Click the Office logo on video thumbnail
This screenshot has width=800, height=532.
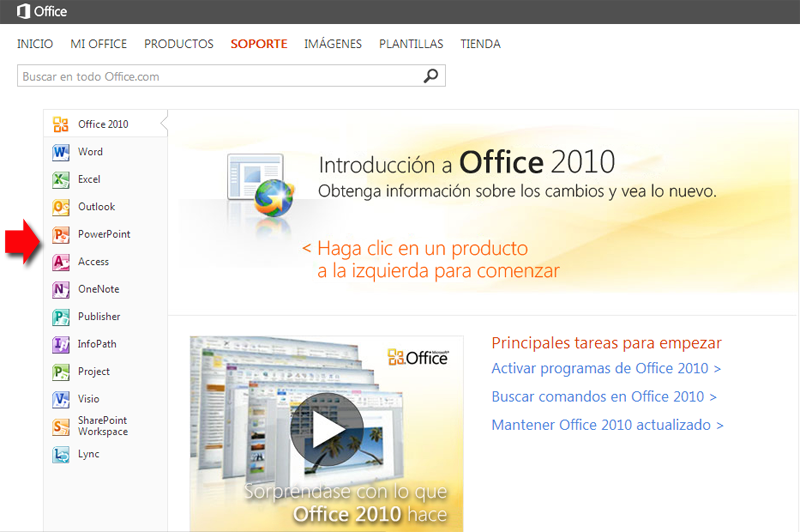pos(418,357)
